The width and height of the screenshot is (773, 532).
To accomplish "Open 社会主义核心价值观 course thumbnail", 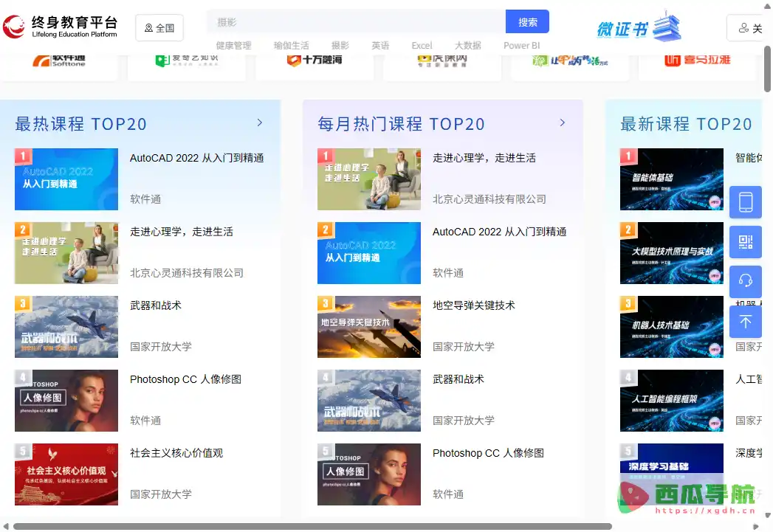I will click(66, 475).
